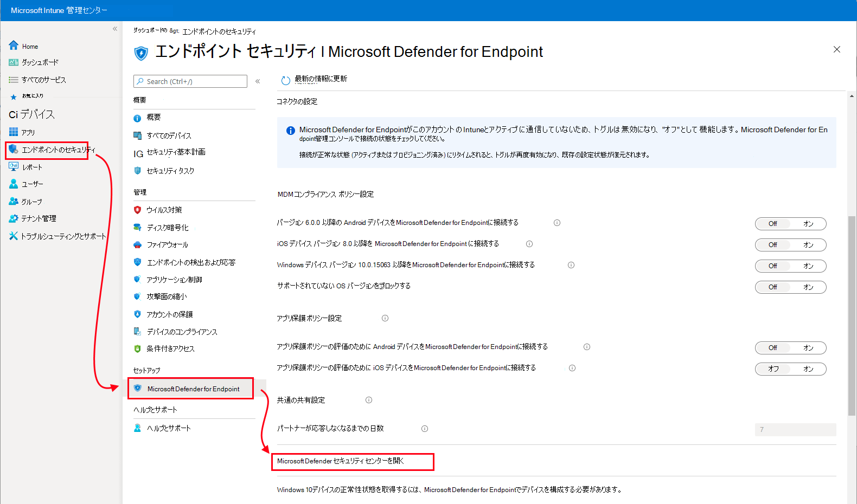Viewport: 857px width, 504px height.
Task: Open the ユーザー person icon
Action: point(14,184)
